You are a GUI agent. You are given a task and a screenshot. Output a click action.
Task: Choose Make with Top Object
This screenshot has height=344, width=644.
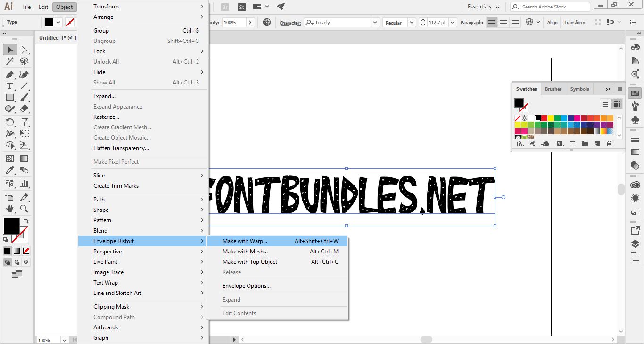tap(277, 262)
